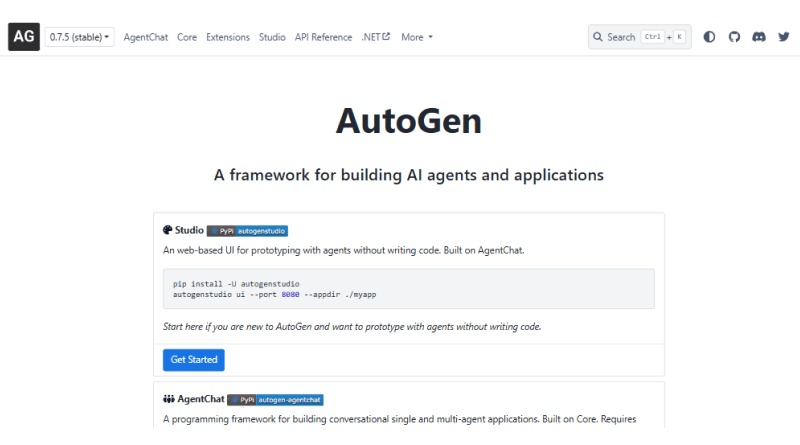Follow the .NET external link
This screenshot has width=800, height=445.
coord(376,37)
